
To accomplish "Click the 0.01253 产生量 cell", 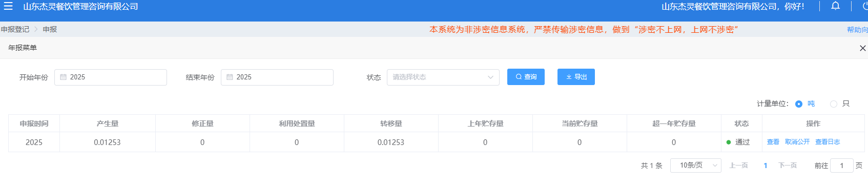I will [107, 142].
